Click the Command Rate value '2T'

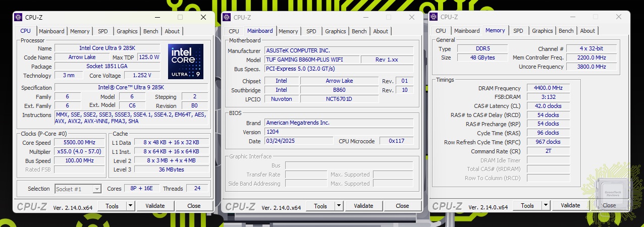[x=548, y=151]
